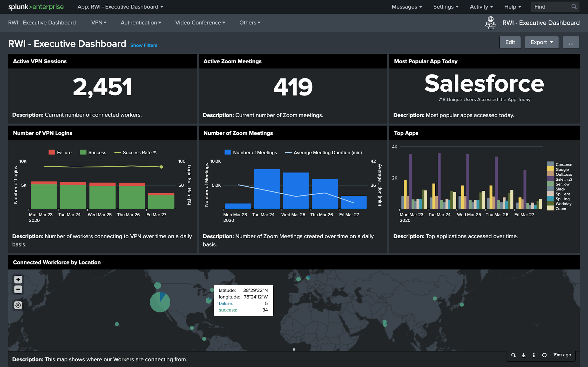Click the Edit button

[510, 42]
